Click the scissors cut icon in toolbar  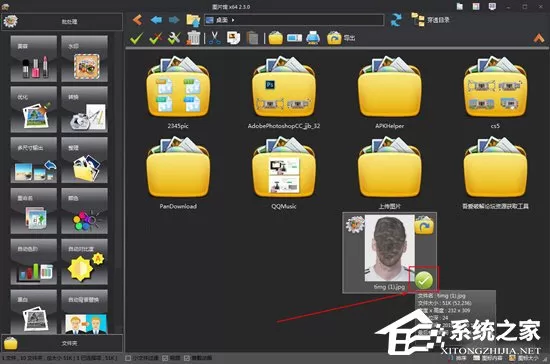pyautogui.click(x=214, y=38)
